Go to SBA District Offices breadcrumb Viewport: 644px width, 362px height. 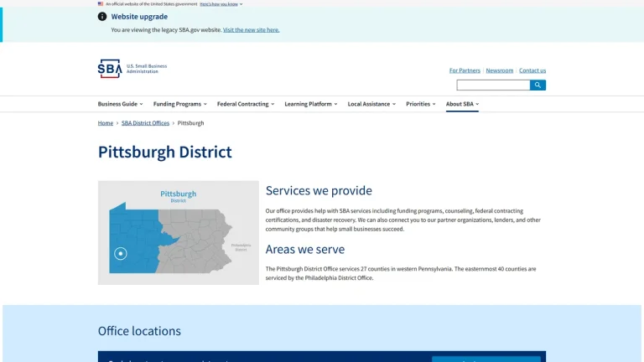pos(145,122)
